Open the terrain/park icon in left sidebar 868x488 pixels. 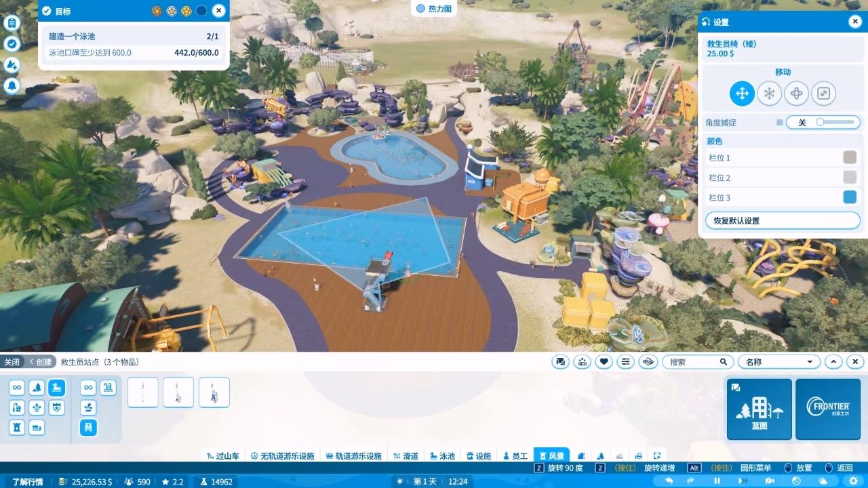(x=12, y=64)
